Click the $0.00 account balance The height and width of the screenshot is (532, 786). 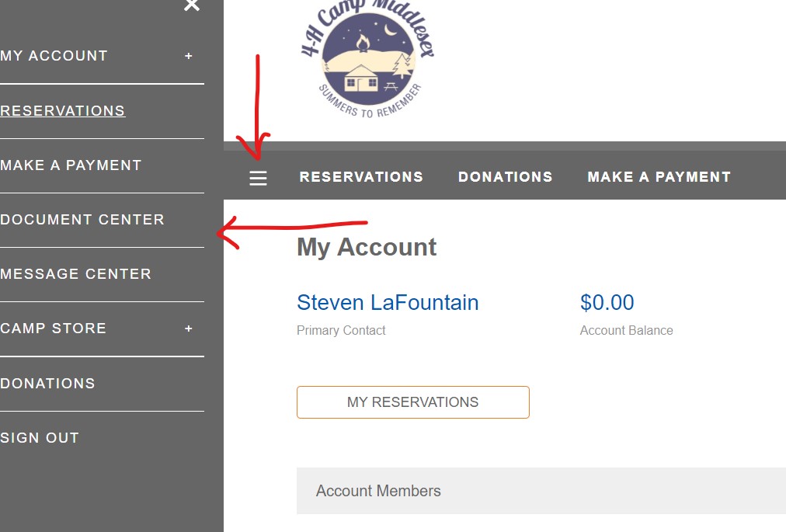coord(607,302)
